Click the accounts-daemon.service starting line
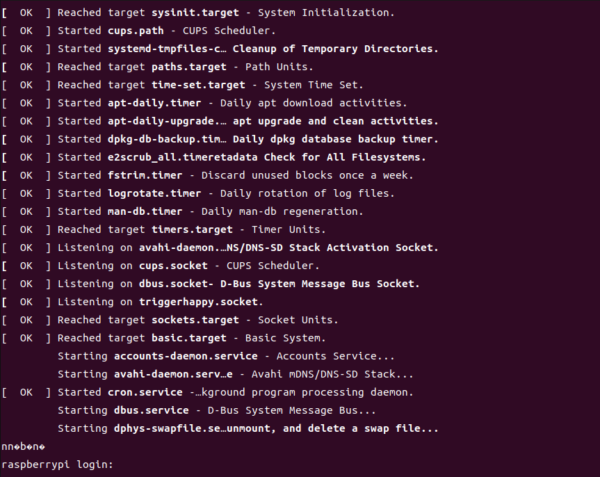This screenshot has width=600, height=477. click(226, 356)
